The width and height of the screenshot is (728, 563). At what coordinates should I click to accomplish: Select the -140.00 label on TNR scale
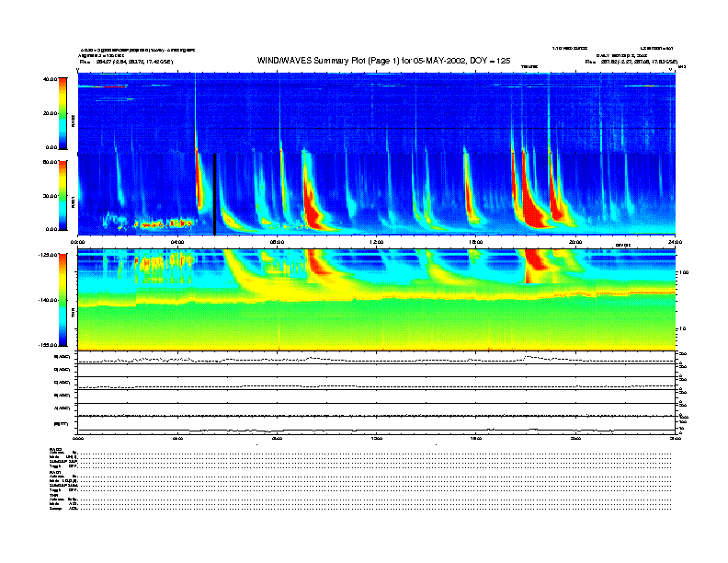49,300
